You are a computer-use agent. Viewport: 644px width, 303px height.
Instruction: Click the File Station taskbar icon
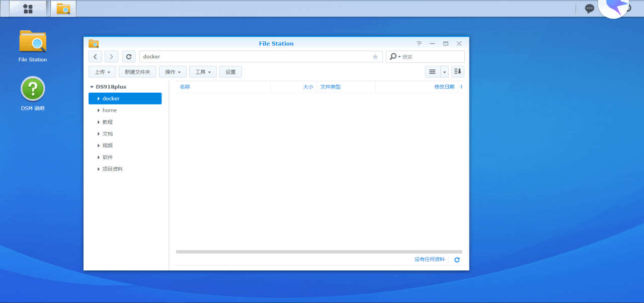63,9
